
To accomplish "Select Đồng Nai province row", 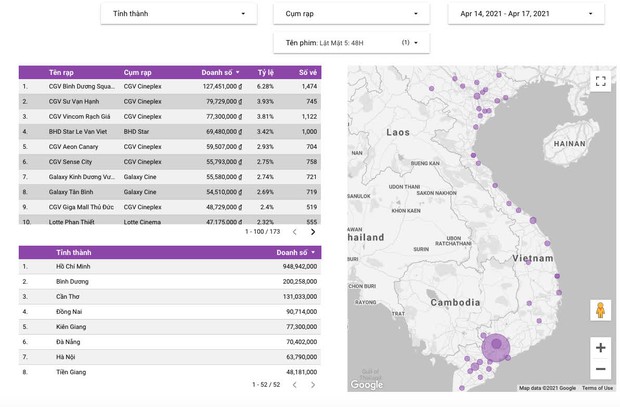I will point(170,312).
